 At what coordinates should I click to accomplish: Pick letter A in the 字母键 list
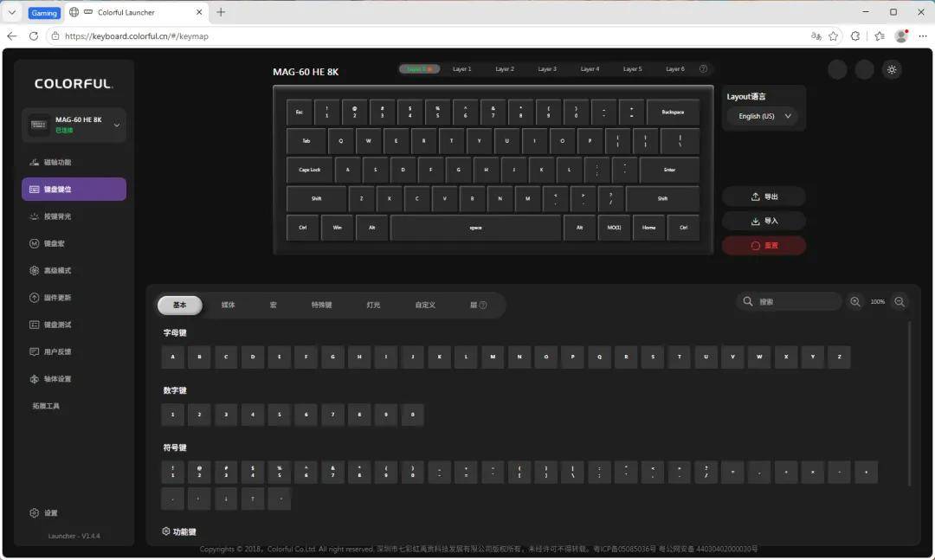[172, 357]
